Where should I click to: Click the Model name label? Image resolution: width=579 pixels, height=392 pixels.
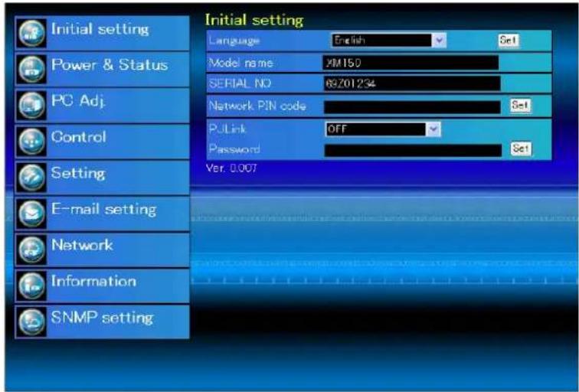[x=240, y=63]
